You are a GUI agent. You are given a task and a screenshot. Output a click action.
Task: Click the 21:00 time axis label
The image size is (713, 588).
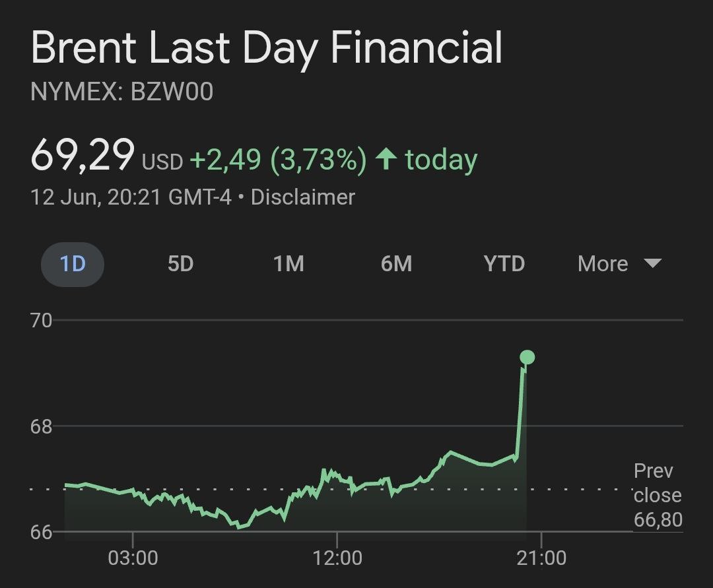[x=541, y=558]
